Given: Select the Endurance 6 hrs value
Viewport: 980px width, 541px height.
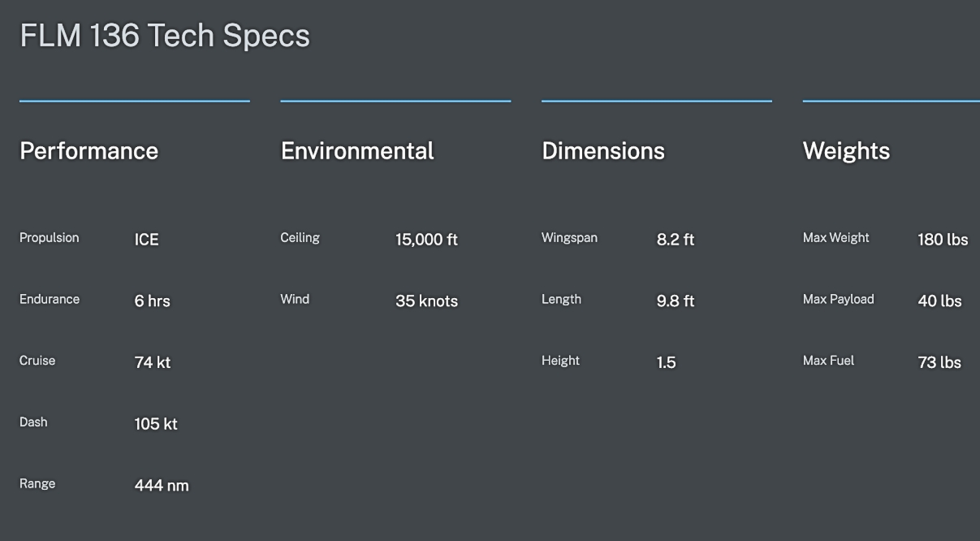Looking at the screenshot, I should tap(153, 301).
